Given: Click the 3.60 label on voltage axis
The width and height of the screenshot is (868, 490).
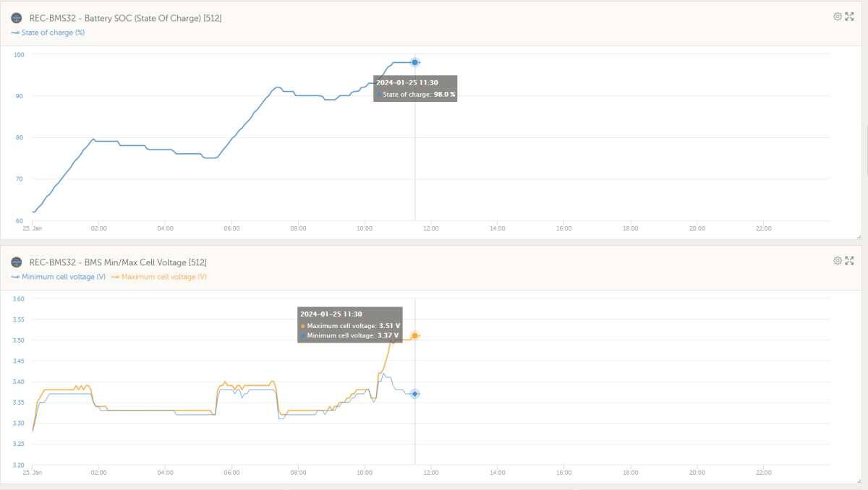Looking at the screenshot, I should tap(19, 298).
